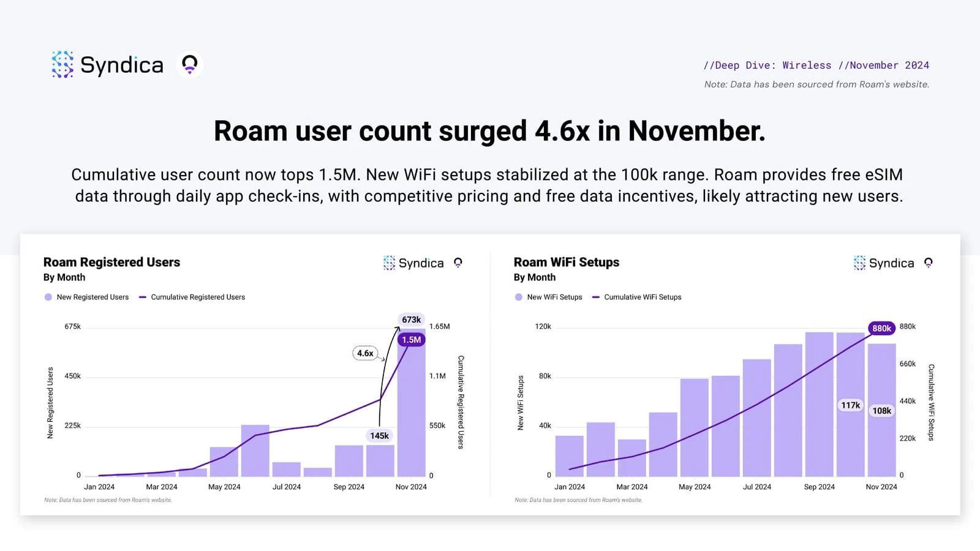The width and height of the screenshot is (980, 551).
Task: Click the Syndica icon on the Registered Users chart
Action: pyautogui.click(x=390, y=263)
